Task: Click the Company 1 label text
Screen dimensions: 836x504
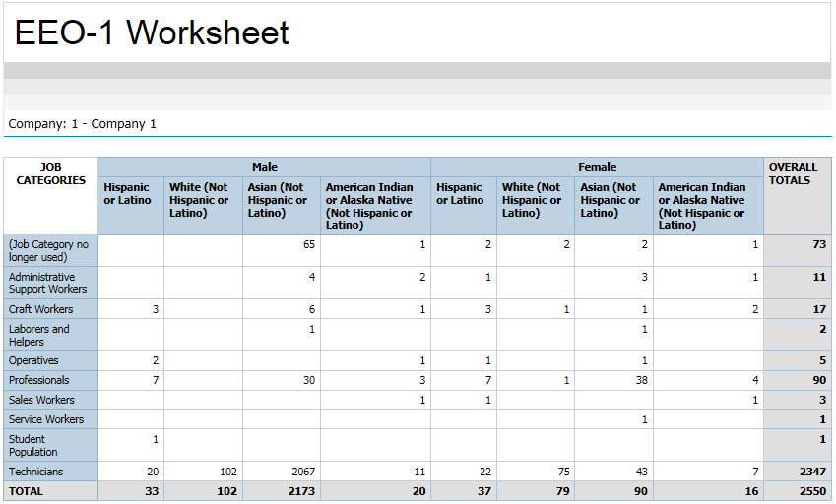Action: tap(82, 124)
